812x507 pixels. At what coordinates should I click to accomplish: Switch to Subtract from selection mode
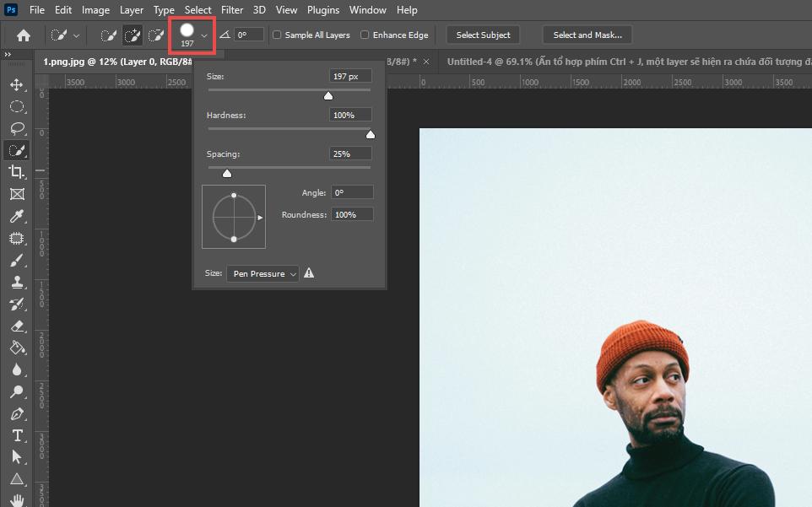tap(154, 35)
